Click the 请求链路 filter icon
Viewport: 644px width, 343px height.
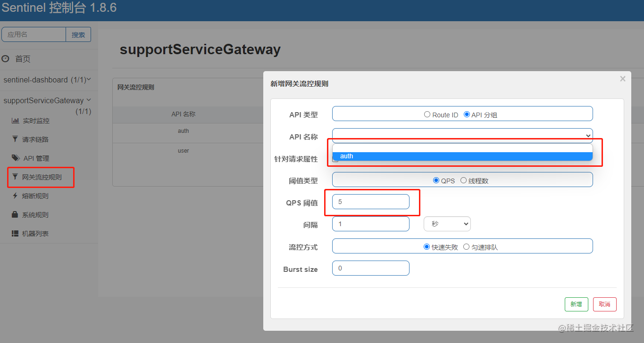pos(15,139)
